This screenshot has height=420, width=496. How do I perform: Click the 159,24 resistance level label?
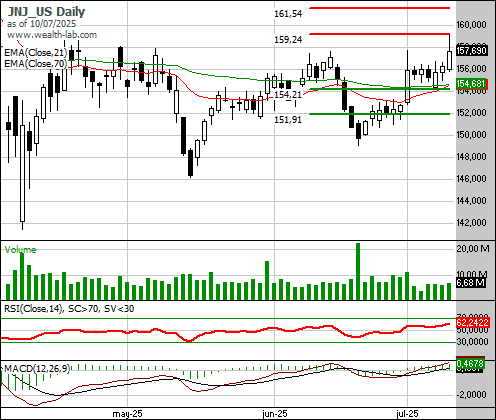(288, 40)
